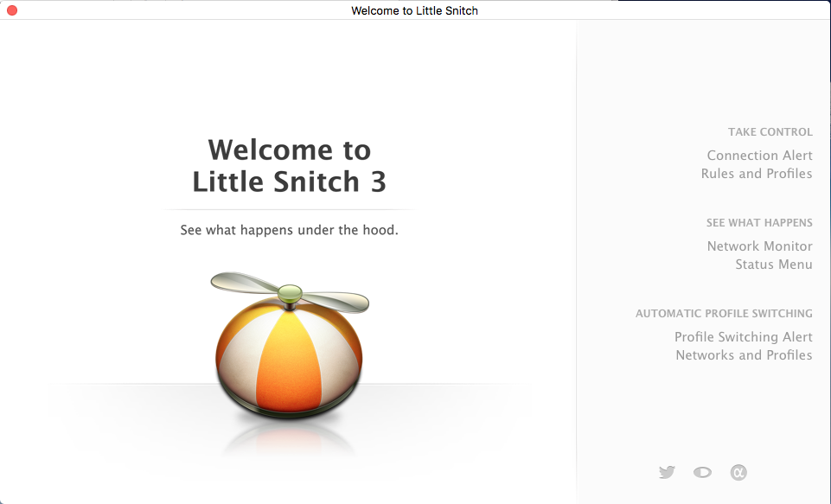Click the circular alpha (α) icon
The height and width of the screenshot is (504, 831).
(x=738, y=472)
